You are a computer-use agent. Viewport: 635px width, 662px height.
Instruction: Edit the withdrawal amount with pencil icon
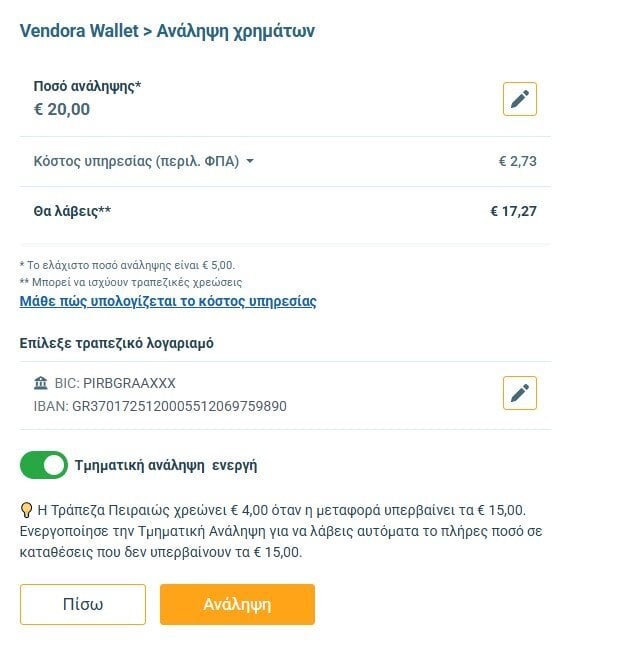[x=520, y=99]
